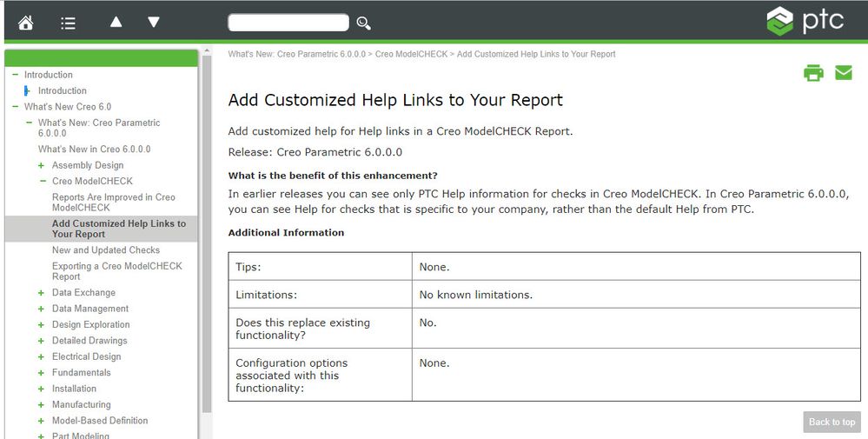Open Exporting a Creo ModelCHECK Report topic

(116, 271)
